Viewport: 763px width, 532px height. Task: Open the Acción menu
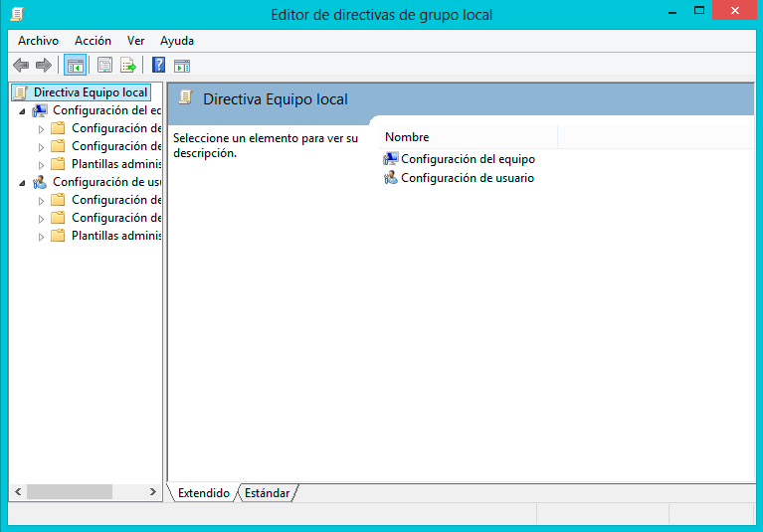(x=93, y=41)
